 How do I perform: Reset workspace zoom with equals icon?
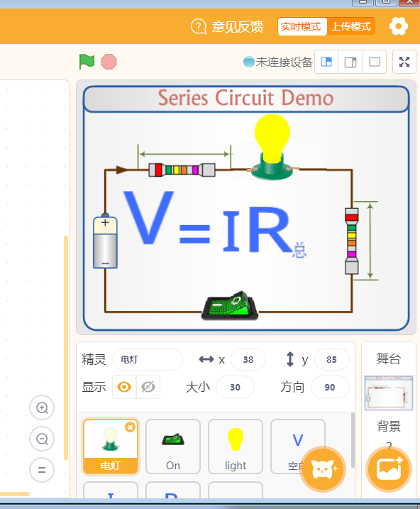(x=42, y=470)
